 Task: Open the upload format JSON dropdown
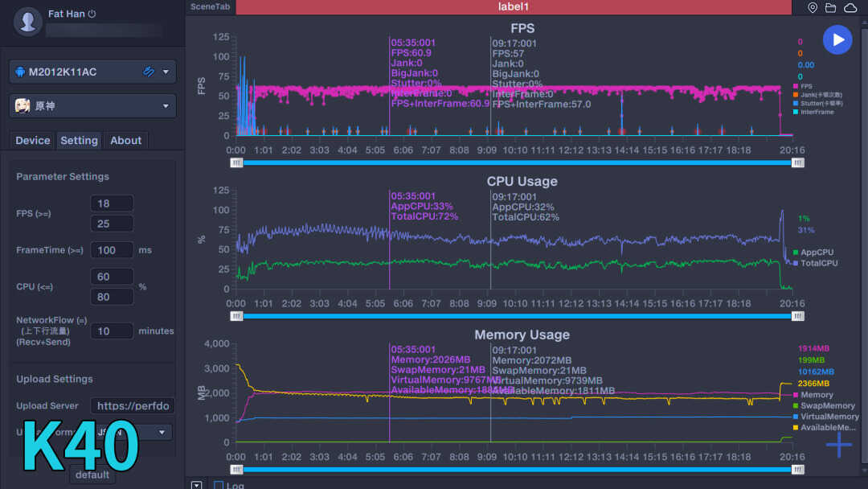pos(133,432)
